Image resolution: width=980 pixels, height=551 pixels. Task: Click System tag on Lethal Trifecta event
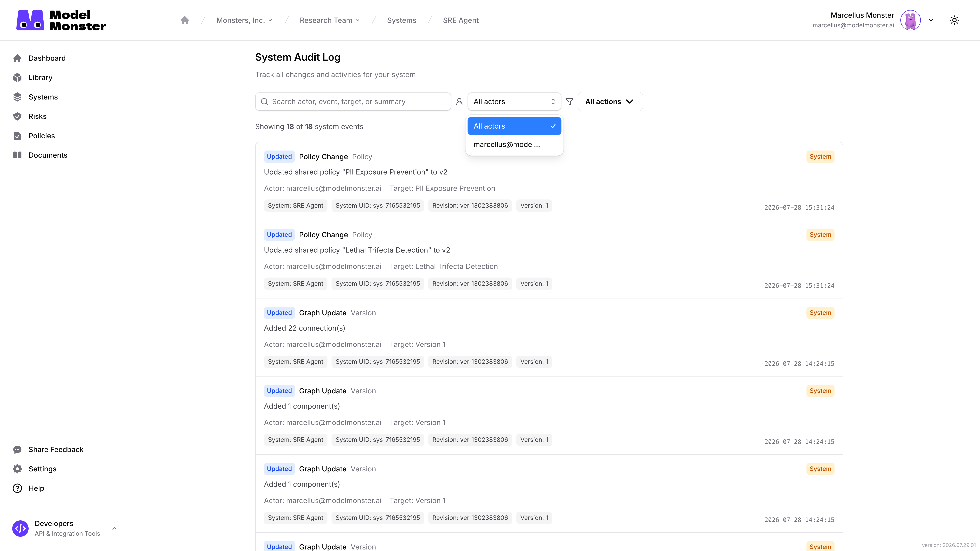[820, 235]
